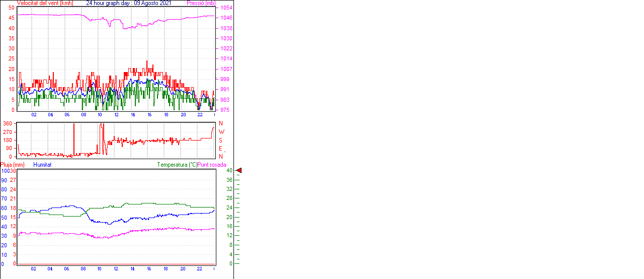Click hour 22 on bottom graph time axis
This screenshot has width=644, height=279.
(199, 269)
